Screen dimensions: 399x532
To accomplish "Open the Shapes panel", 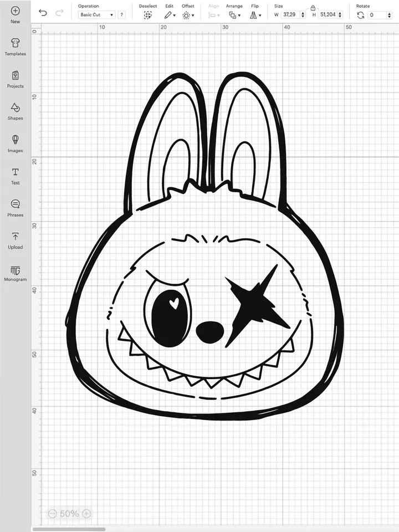I will coord(15,108).
